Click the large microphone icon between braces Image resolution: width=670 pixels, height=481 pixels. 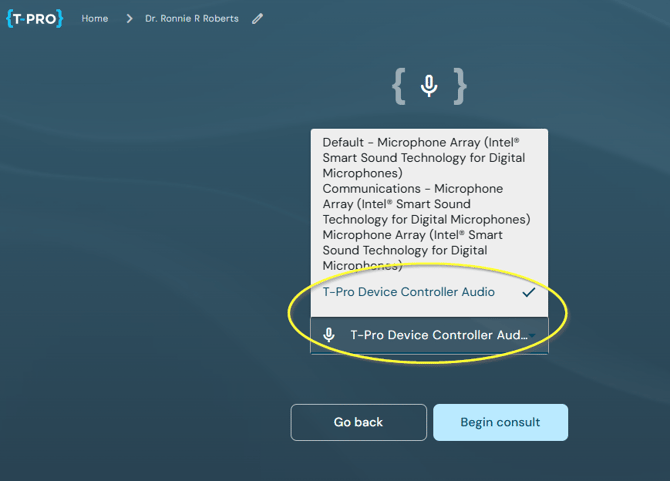(429, 86)
